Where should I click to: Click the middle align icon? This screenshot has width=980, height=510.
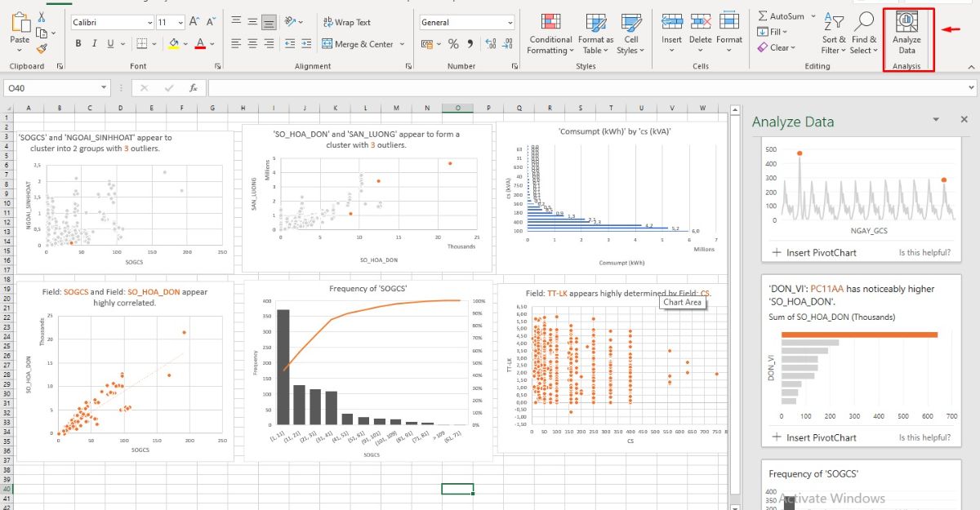tap(252, 22)
